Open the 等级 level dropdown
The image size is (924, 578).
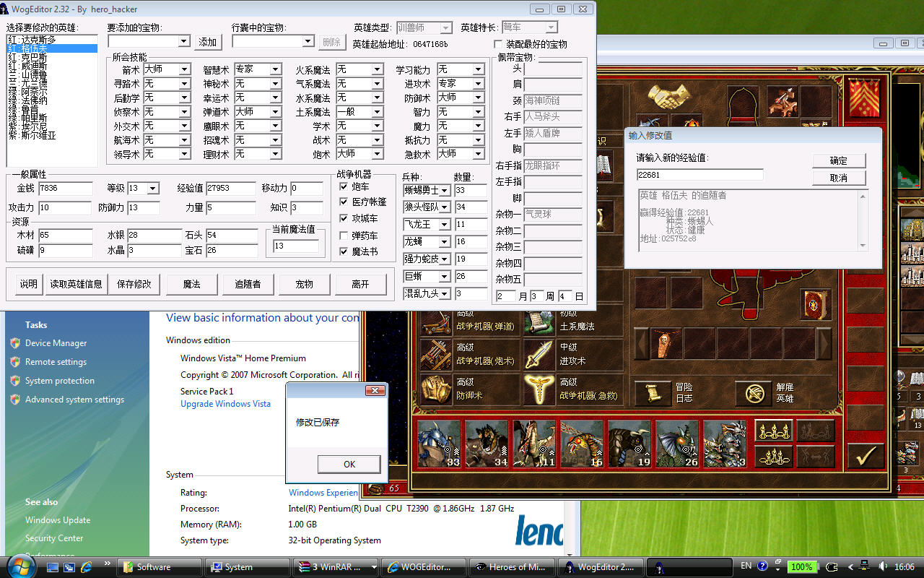152,189
